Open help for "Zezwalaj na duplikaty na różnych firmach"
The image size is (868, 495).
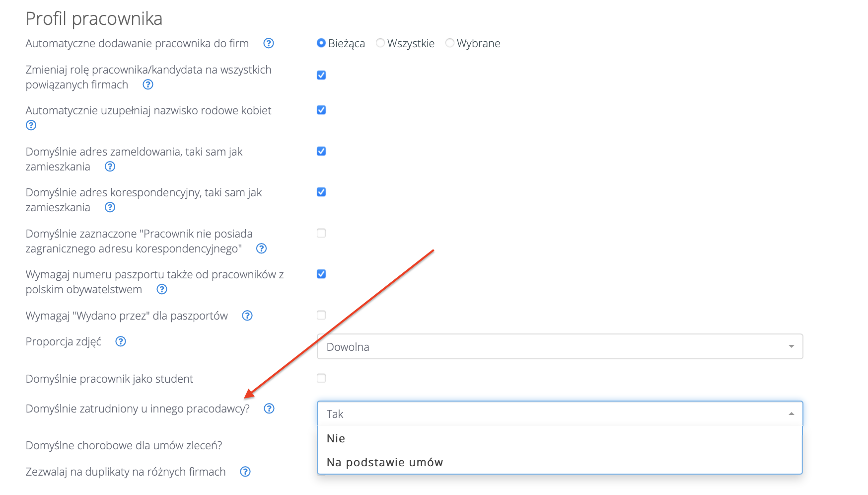[x=245, y=472]
